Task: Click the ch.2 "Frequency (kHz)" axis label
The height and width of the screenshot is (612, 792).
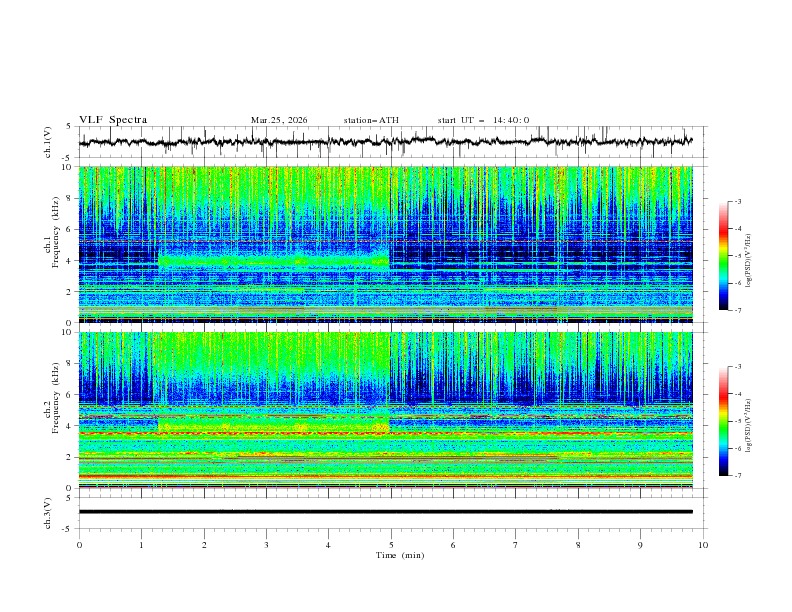Action: 56,397
